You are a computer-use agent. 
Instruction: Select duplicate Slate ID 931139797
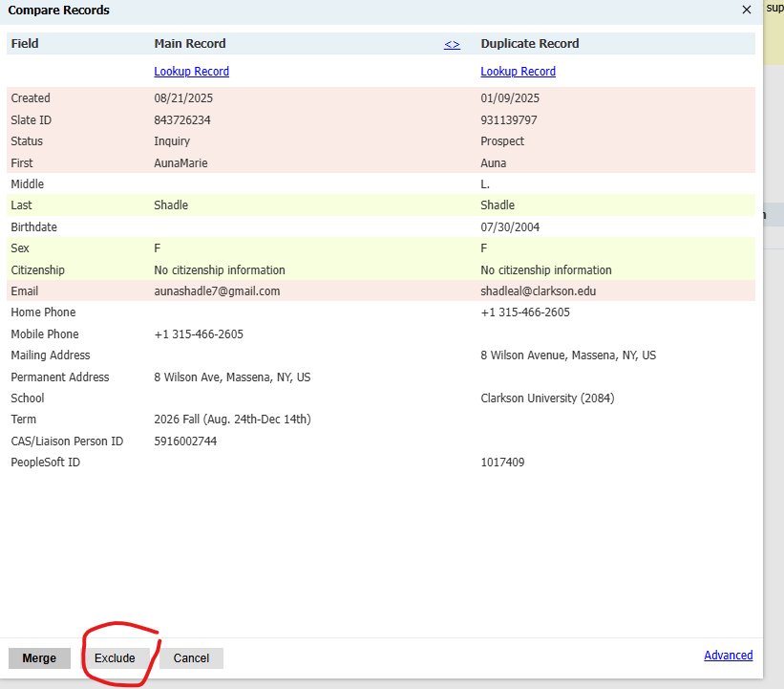click(508, 120)
